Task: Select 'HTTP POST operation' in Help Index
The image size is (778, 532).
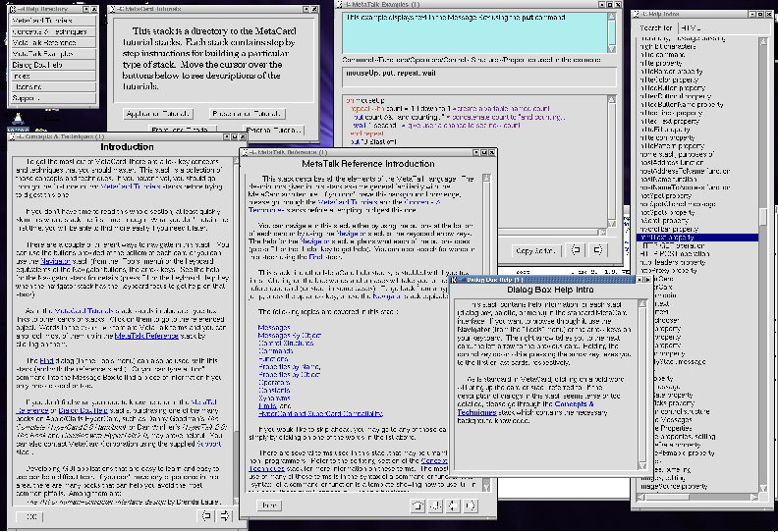Action: (675, 254)
